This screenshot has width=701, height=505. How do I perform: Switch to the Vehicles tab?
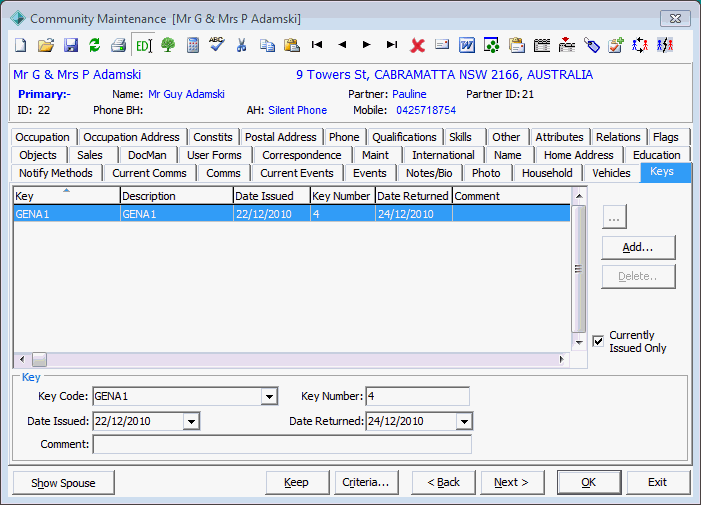tap(611, 173)
